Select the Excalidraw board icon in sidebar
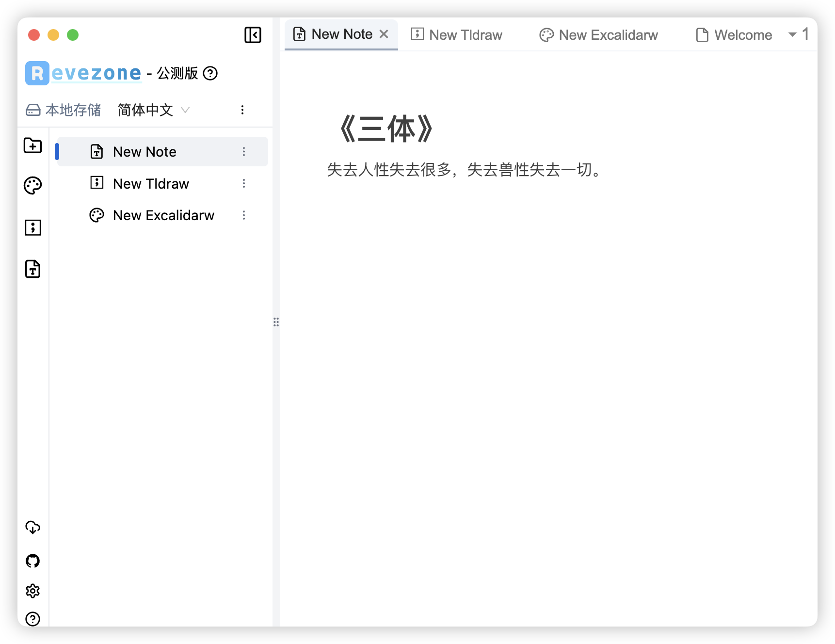The width and height of the screenshot is (835, 644). tap(32, 185)
